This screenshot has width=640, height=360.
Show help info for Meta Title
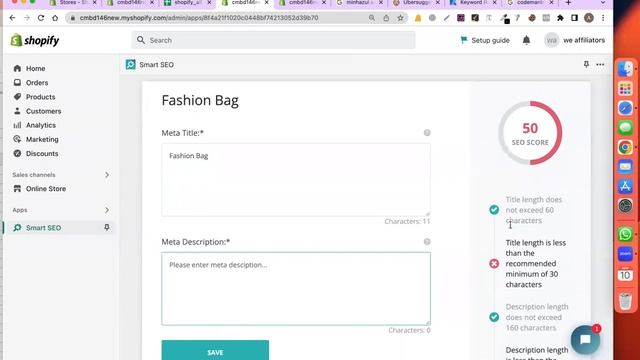click(x=427, y=133)
